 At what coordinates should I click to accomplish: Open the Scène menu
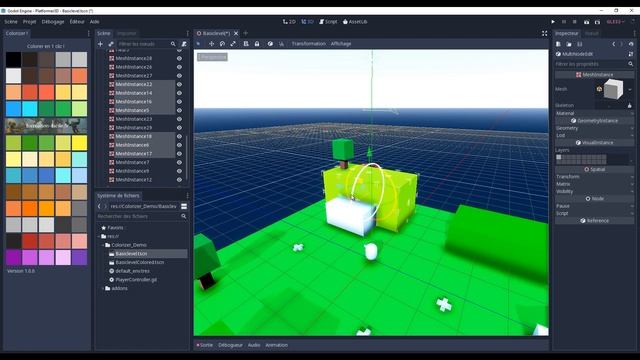pyautogui.click(x=11, y=22)
